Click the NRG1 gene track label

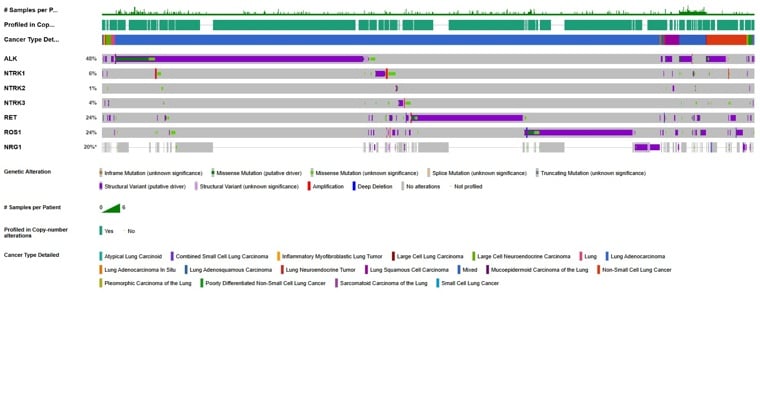point(13,147)
